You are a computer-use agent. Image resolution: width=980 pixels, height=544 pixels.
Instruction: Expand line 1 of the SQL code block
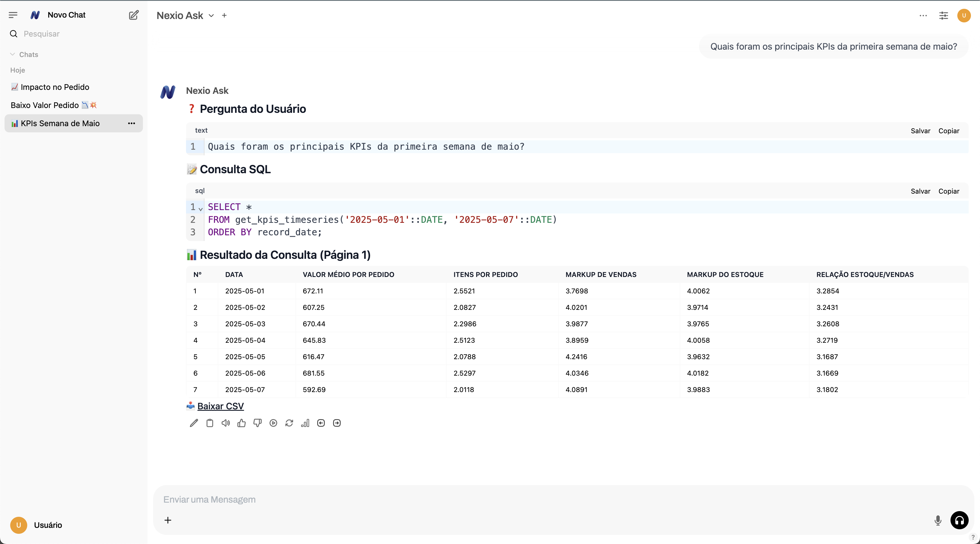pyautogui.click(x=201, y=209)
